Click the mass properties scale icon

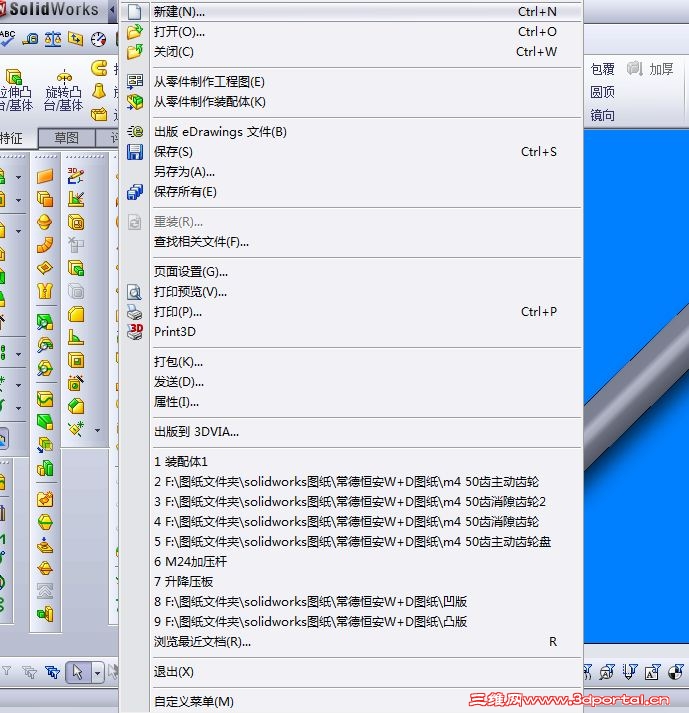click(53, 40)
